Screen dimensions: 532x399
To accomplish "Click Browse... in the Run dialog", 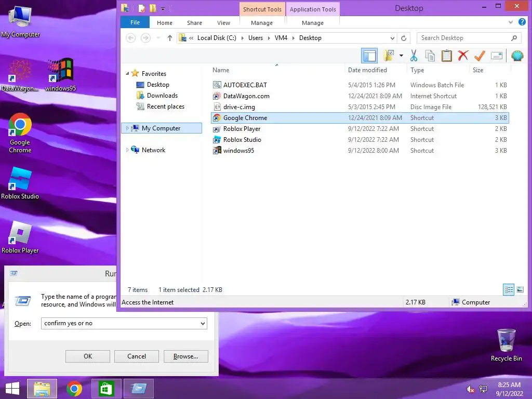I will tap(185, 356).
